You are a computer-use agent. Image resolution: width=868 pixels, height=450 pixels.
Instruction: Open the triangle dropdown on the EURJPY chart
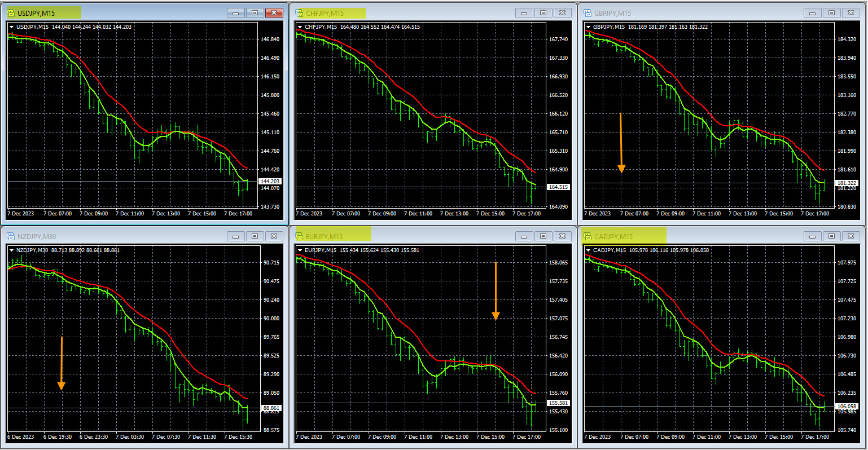[300, 250]
